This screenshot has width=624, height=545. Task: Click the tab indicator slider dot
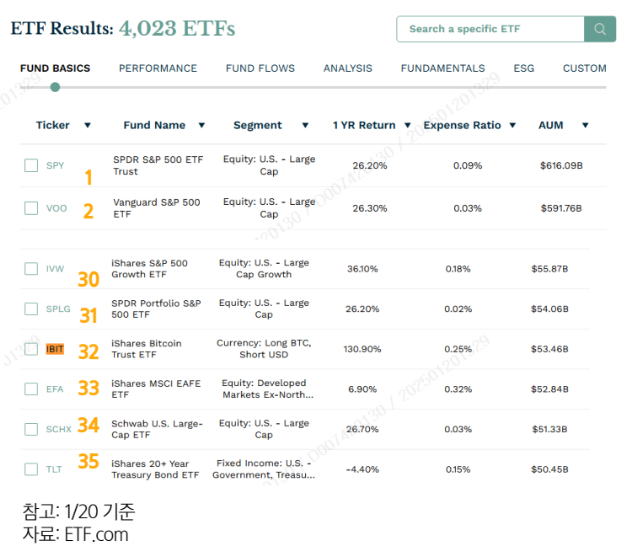(55, 87)
